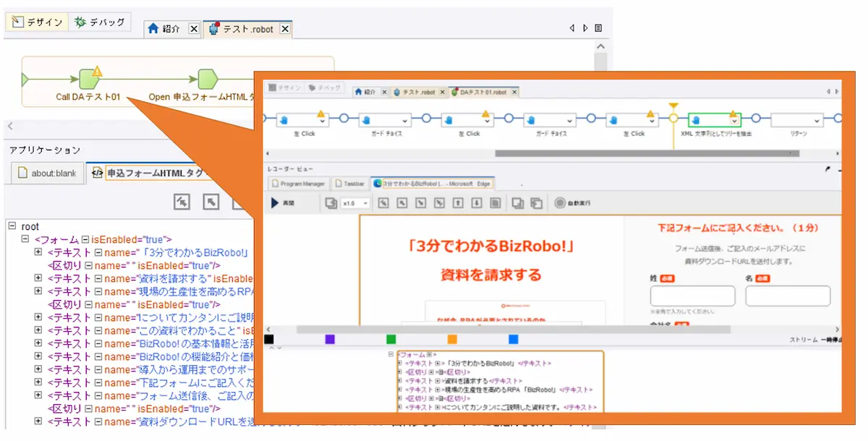Click warning icon on Call DAテスト01 step
The width and height of the screenshot is (868, 441).
tap(97, 71)
